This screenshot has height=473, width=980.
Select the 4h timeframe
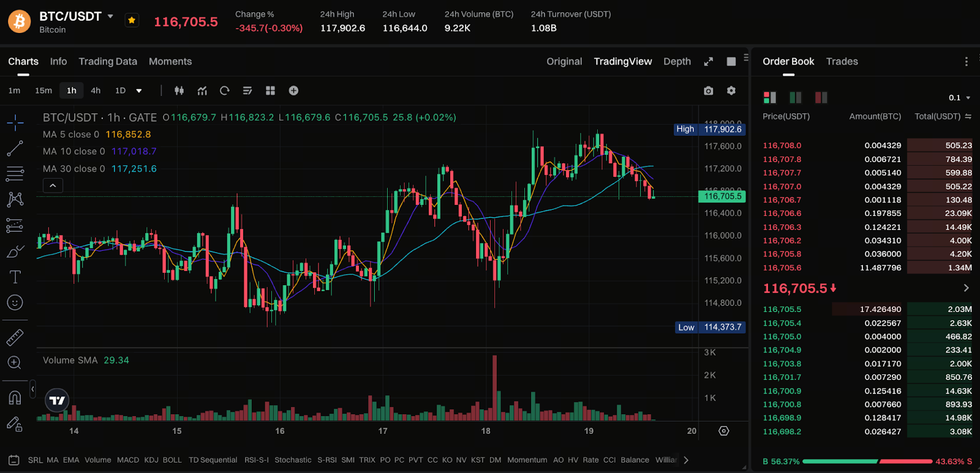(x=96, y=91)
